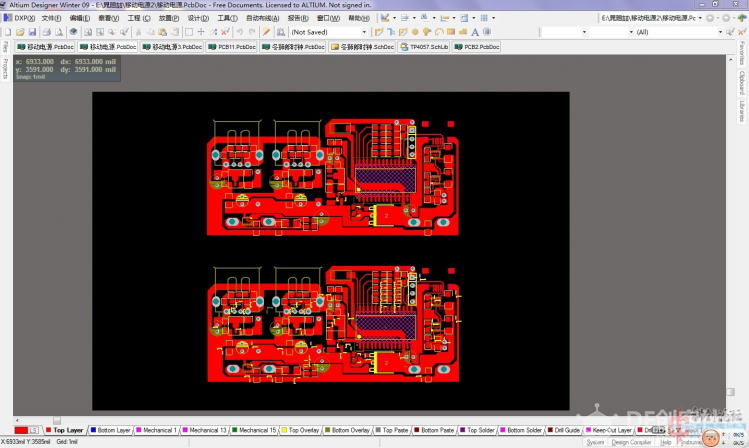Select the Bottom Layer tab
Image resolution: width=749 pixels, height=448 pixels.
(110, 430)
